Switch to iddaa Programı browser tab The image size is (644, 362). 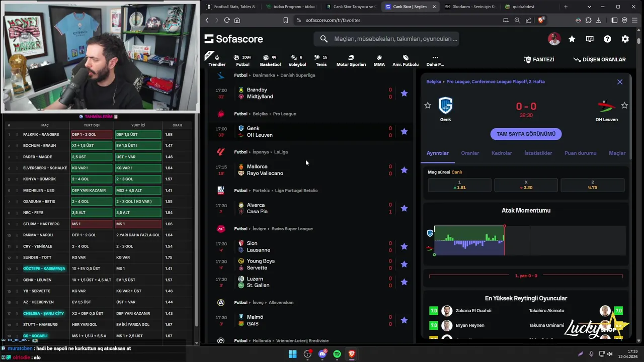[x=291, y=7]
